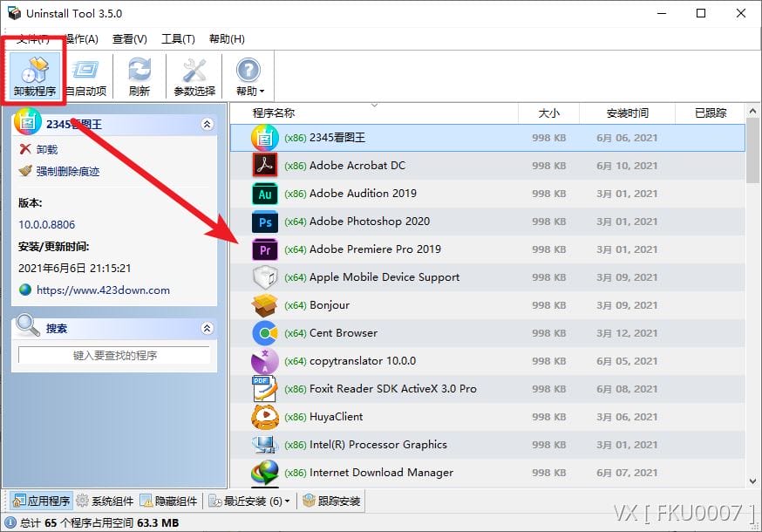Collapse the 搜索 panel chevron

[207, 328]
